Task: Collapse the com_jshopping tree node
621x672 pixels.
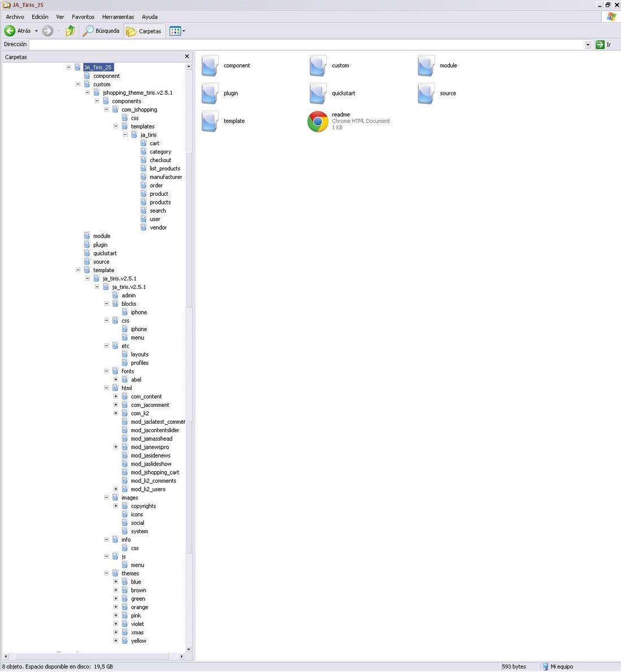Action: tap(106, 109)
